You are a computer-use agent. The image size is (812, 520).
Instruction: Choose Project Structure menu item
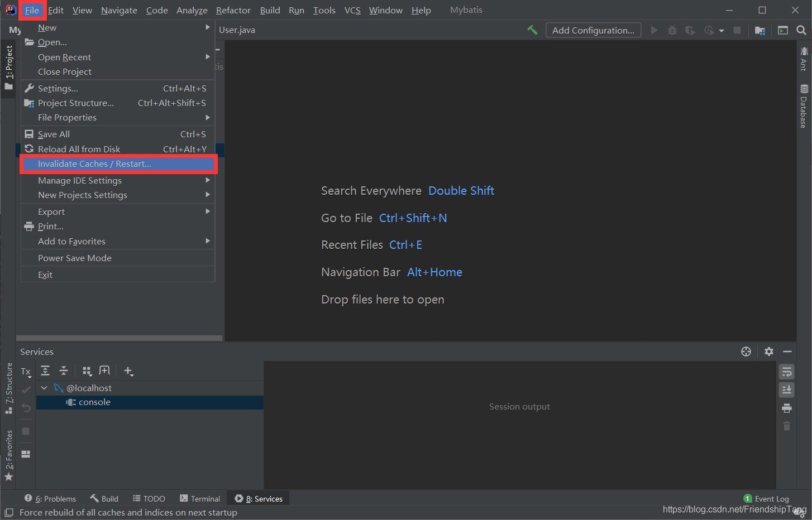coord(118,103)
